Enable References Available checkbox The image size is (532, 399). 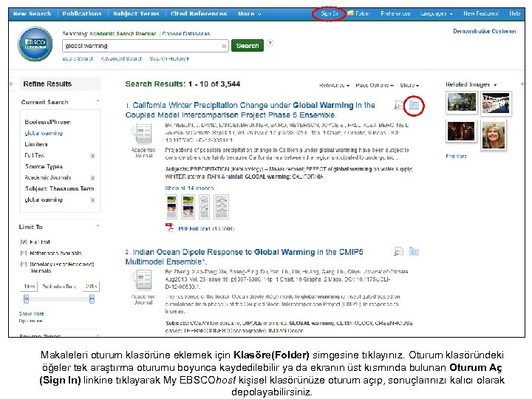24,253
